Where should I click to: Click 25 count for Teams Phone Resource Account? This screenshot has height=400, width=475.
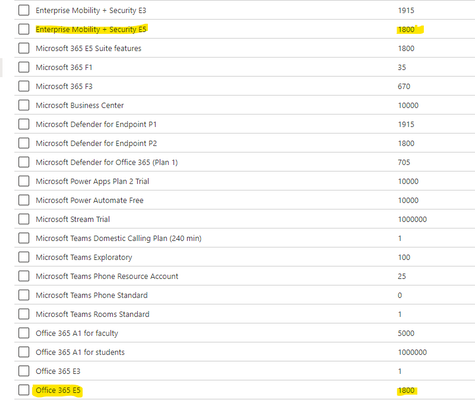(402, 276)
